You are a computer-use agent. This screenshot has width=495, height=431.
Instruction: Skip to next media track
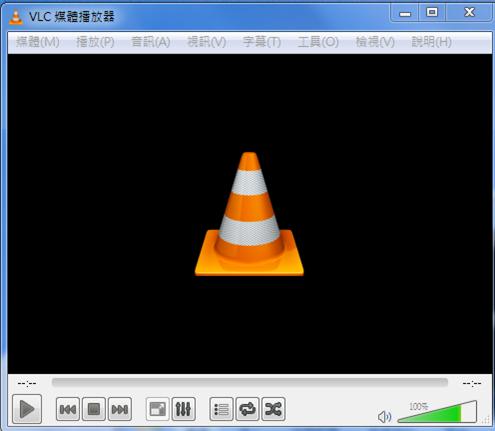click(120, 409)
